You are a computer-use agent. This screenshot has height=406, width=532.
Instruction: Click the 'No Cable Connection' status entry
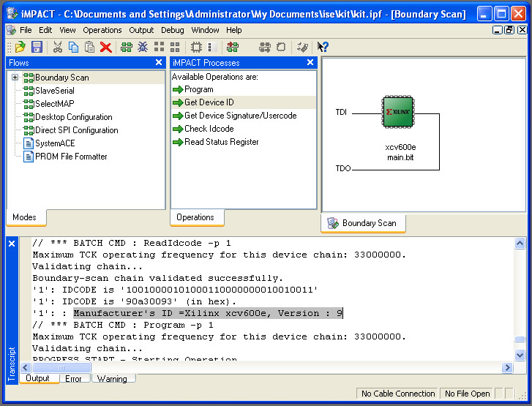tap(397, 394)
